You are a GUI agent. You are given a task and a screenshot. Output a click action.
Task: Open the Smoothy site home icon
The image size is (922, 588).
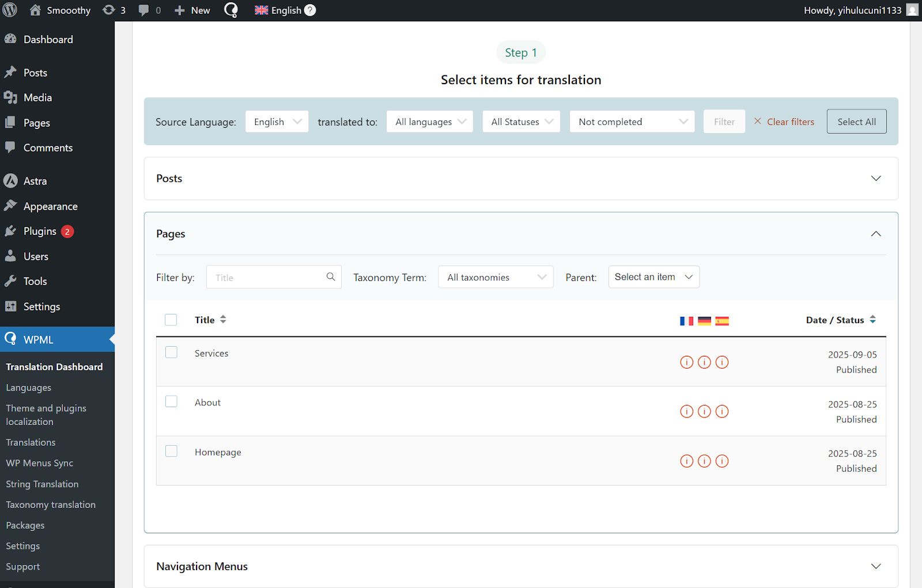35,10
